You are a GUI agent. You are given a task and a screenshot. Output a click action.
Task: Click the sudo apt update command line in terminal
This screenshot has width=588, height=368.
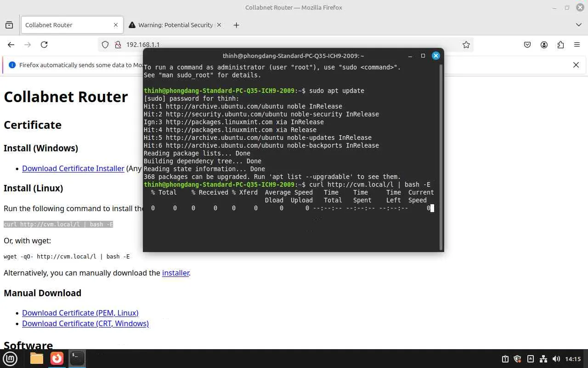254,91
